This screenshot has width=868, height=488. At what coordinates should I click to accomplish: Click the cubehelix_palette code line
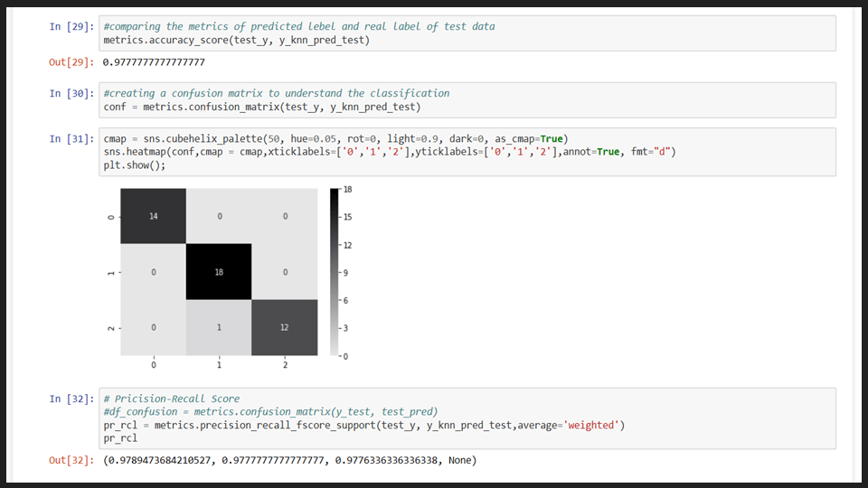pyautogui.click(x=335, y=139)
